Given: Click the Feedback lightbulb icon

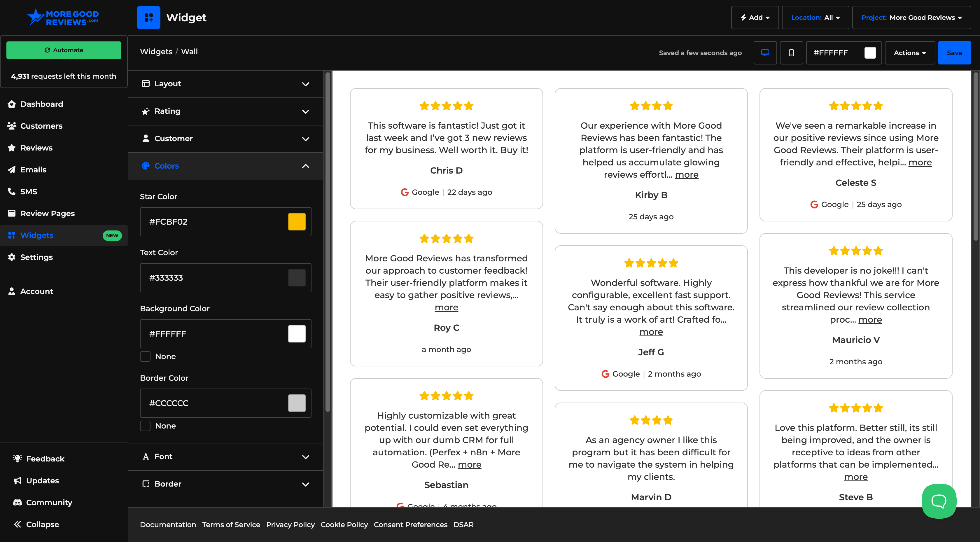Looking at the screenshot, I should pyautogui.click(x=17, y=459).
